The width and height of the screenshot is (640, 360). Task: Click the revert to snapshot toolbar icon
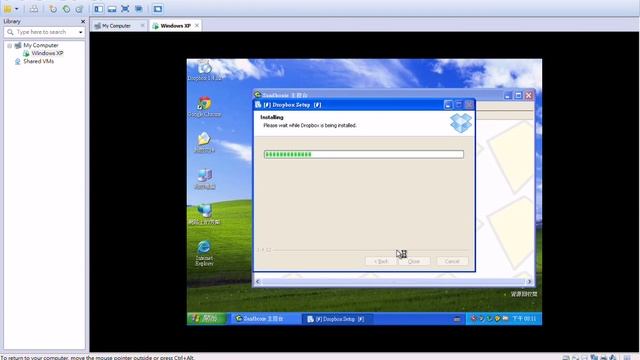click(66, 9)
